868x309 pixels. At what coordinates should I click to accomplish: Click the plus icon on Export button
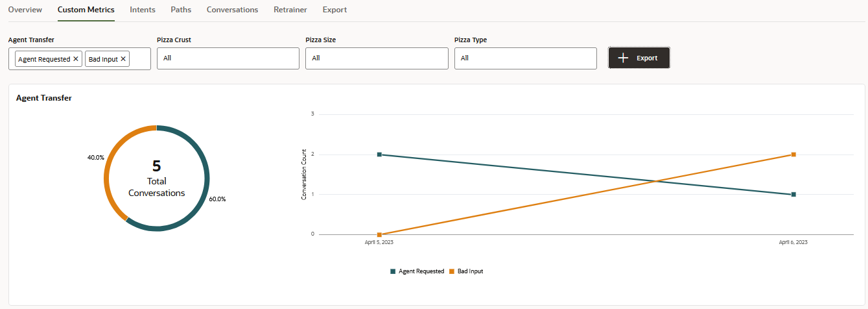click(623, 58)
